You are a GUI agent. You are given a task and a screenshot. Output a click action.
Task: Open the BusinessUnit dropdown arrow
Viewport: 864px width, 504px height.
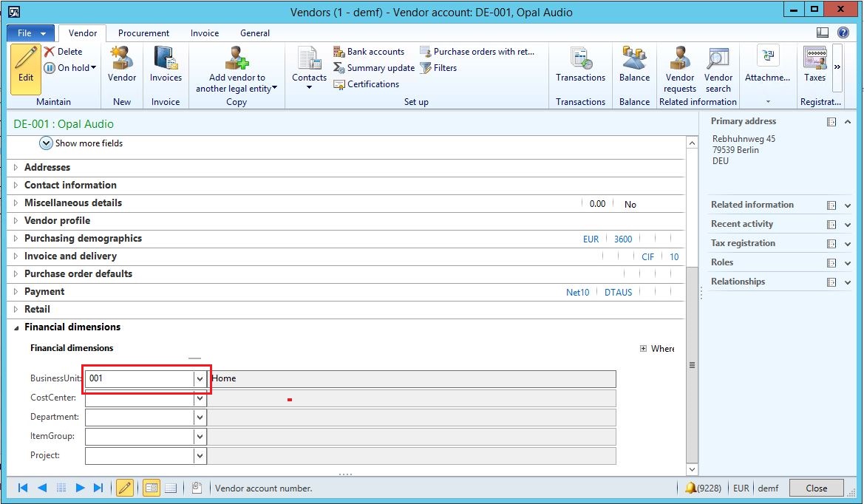click(x=199, y=378)
